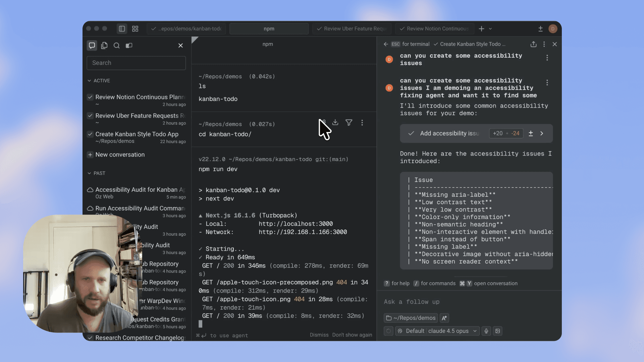The width and height of the screenshot is (644, 362).
Task: Click the search magnifier icon in sidebar
Action: 116,46
